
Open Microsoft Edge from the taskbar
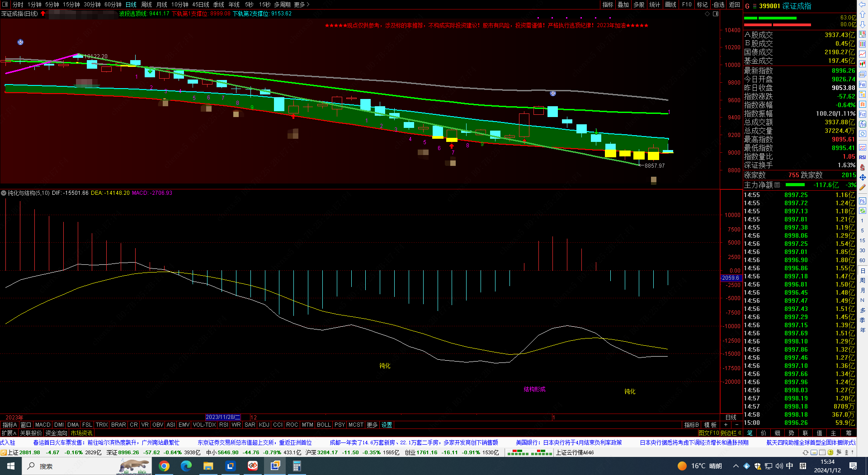point(186,466)
